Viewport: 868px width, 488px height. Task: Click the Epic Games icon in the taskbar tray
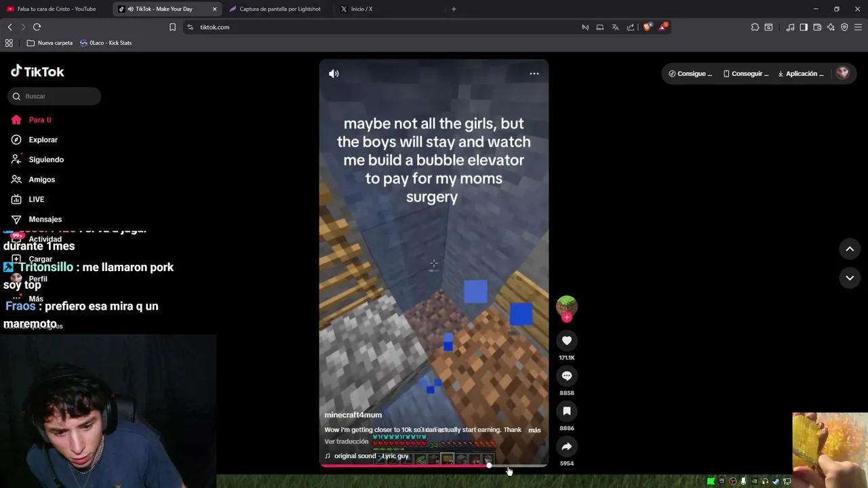click(x=722, y=481)
